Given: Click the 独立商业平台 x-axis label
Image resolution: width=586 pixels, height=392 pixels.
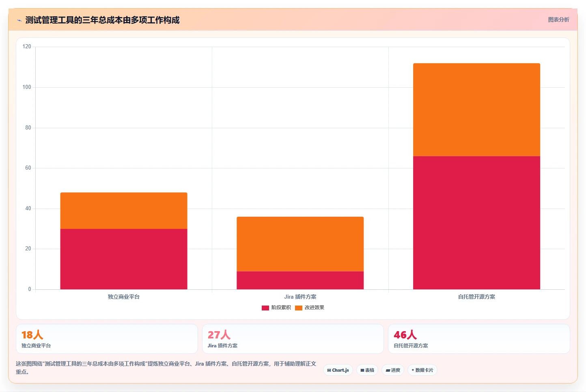Looking at the screenshot, I should coord(124,297).
